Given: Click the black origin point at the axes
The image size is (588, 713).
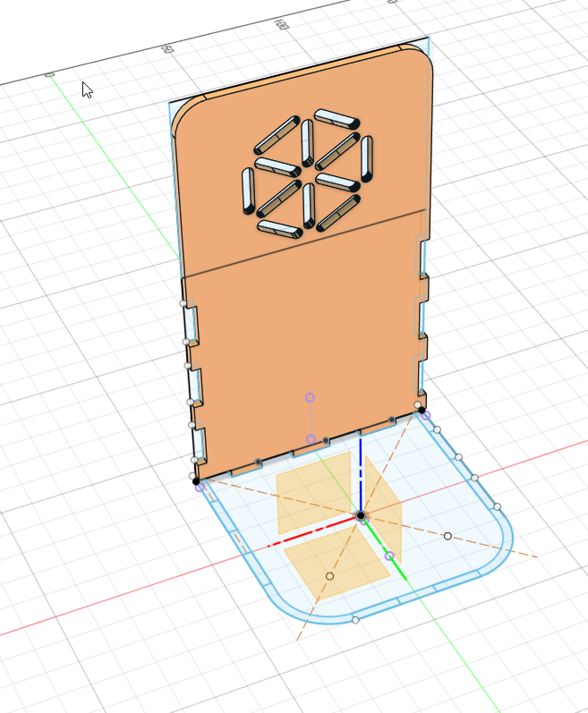Looking at the screenshot, I should (x=361, y=515).
